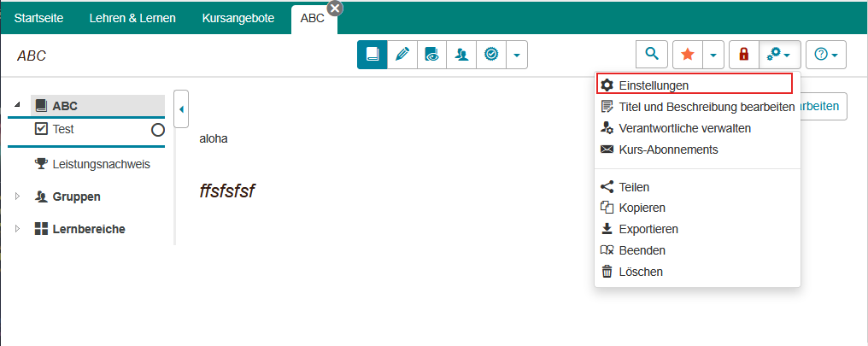This screenshot has width=868, height=346.
Task: Select Einstellungen from the menu
Action: (x=654, y=85)
